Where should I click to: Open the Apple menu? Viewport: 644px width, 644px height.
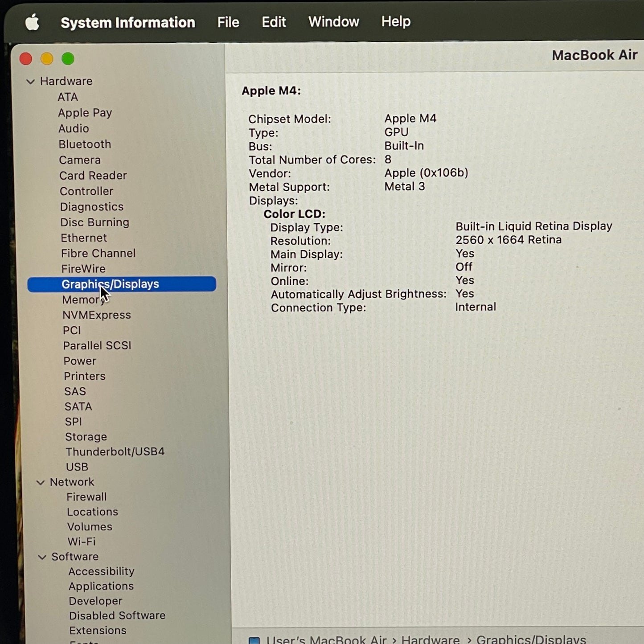[x=32, y=22]
